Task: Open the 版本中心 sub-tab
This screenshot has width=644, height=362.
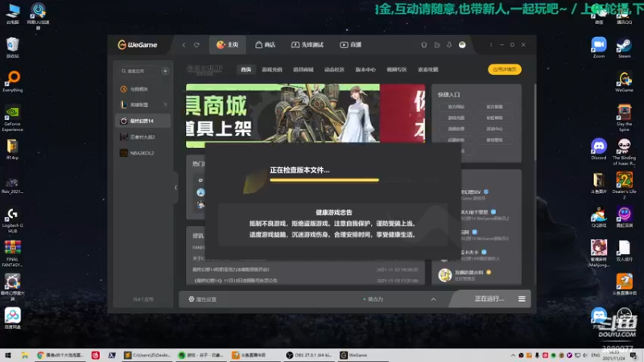Action: [x=365, y=69]
